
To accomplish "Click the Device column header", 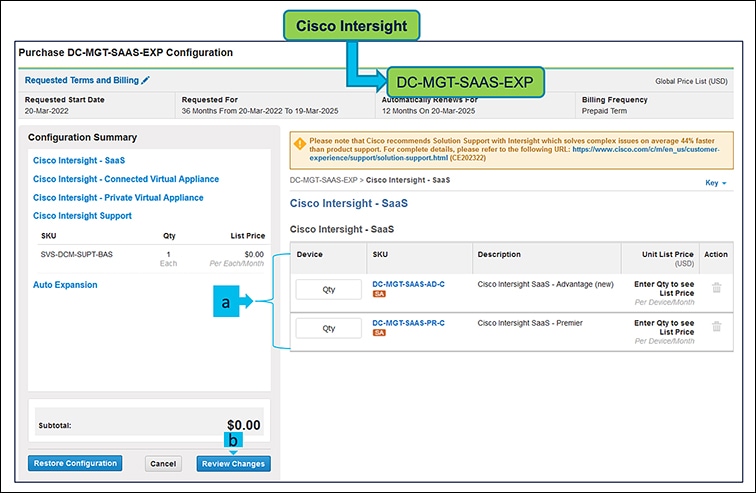I will 310,254.
